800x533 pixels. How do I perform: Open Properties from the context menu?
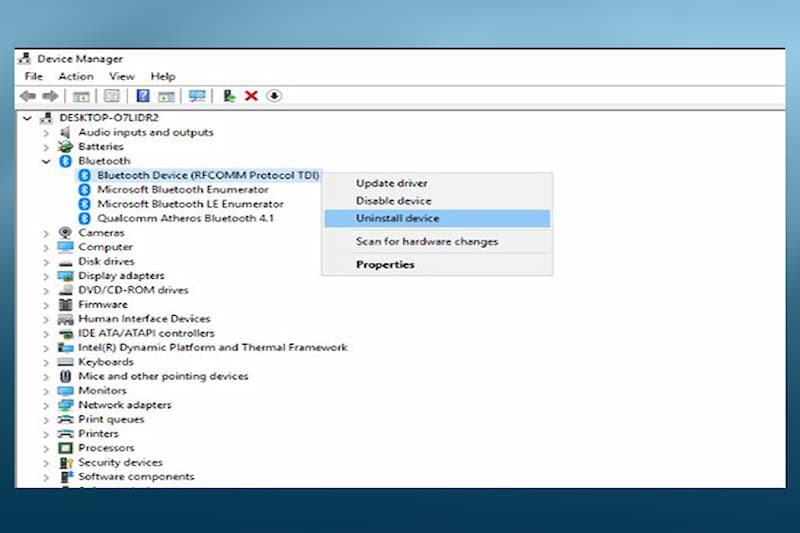[x=437, y=264]
